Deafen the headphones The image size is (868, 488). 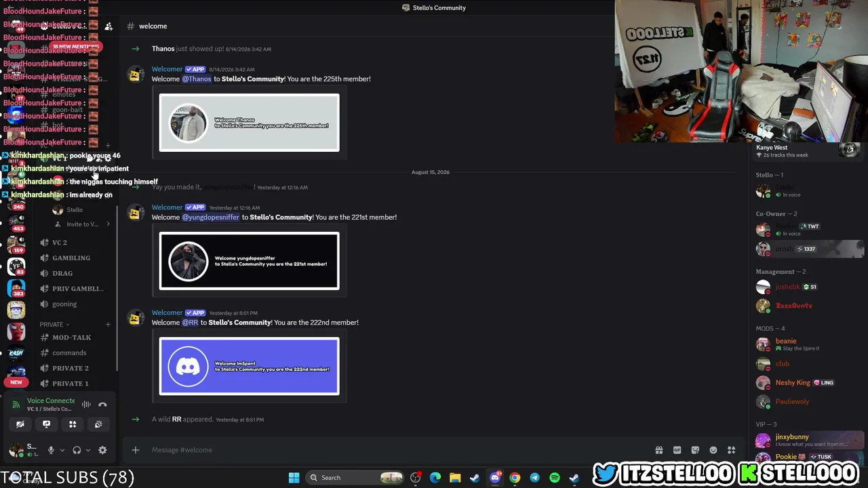77,450
